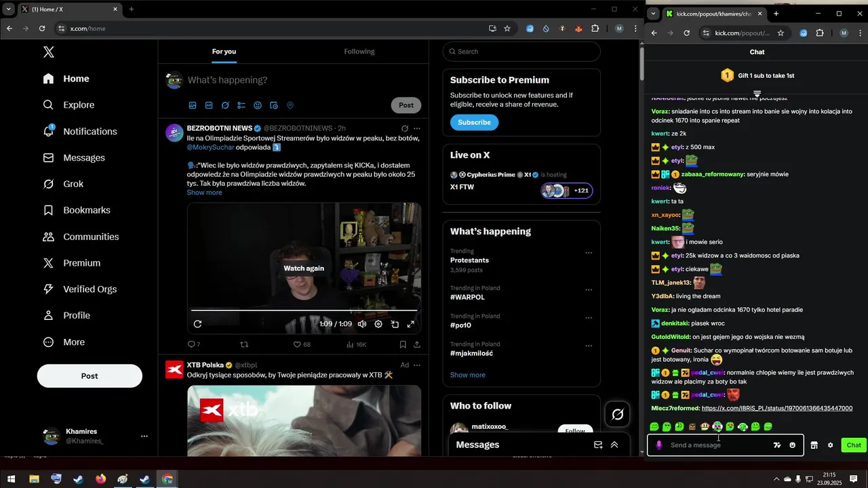Expand tweet text with Show more
The width and height of the screenshot is (868, 488).
tap(204, 192)
